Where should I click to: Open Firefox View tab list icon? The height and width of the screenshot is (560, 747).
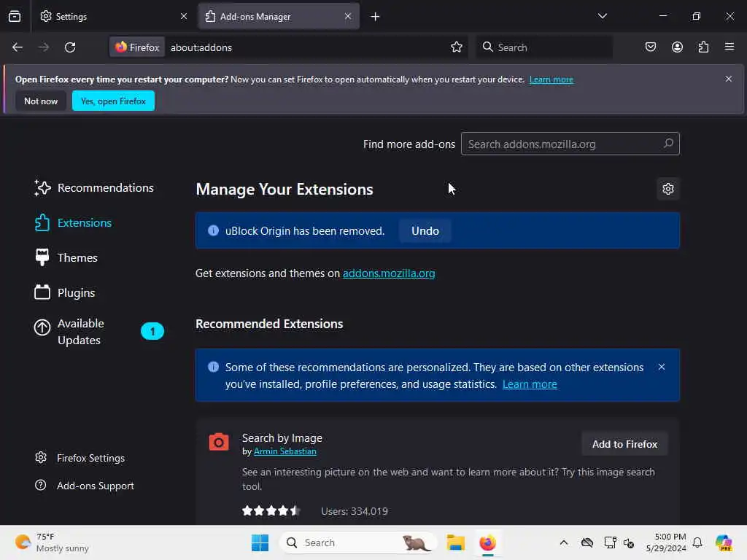click(x=15, y=17)
